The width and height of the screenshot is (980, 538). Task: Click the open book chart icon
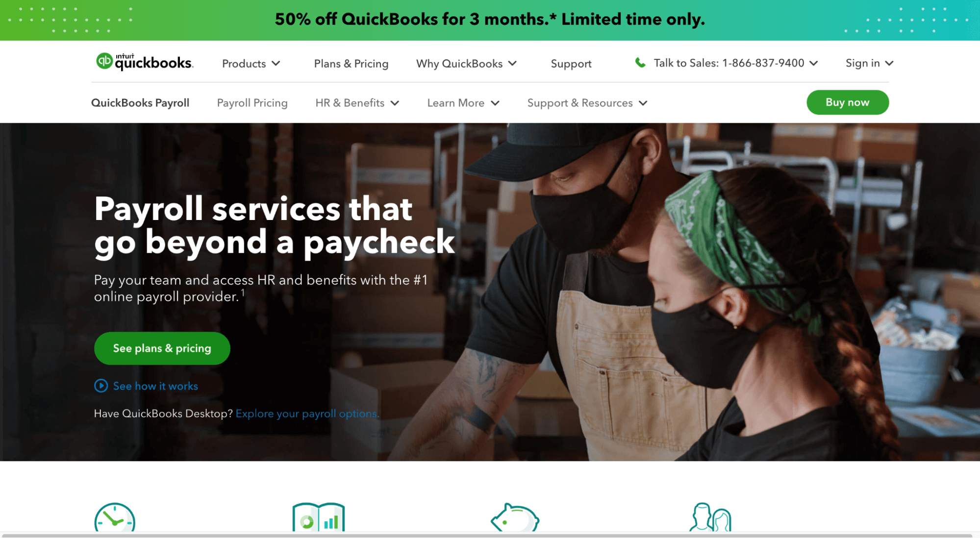pos(319,517)
